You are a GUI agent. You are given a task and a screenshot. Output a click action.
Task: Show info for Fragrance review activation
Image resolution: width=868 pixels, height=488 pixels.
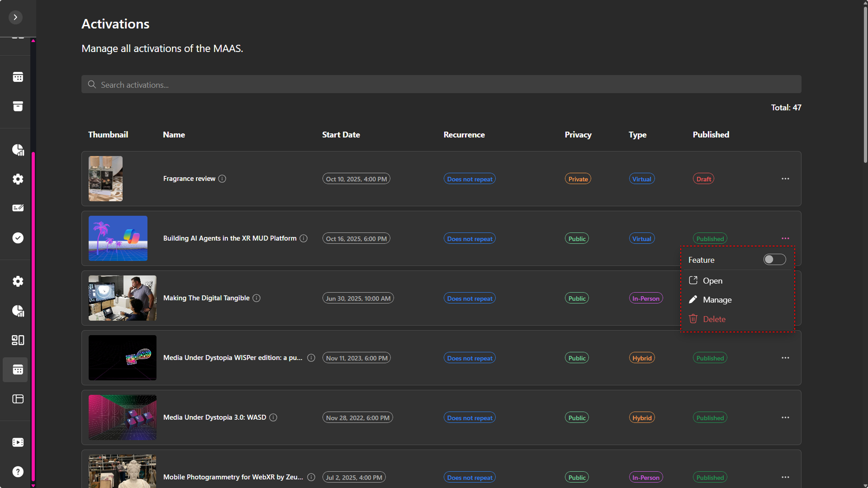222,179
